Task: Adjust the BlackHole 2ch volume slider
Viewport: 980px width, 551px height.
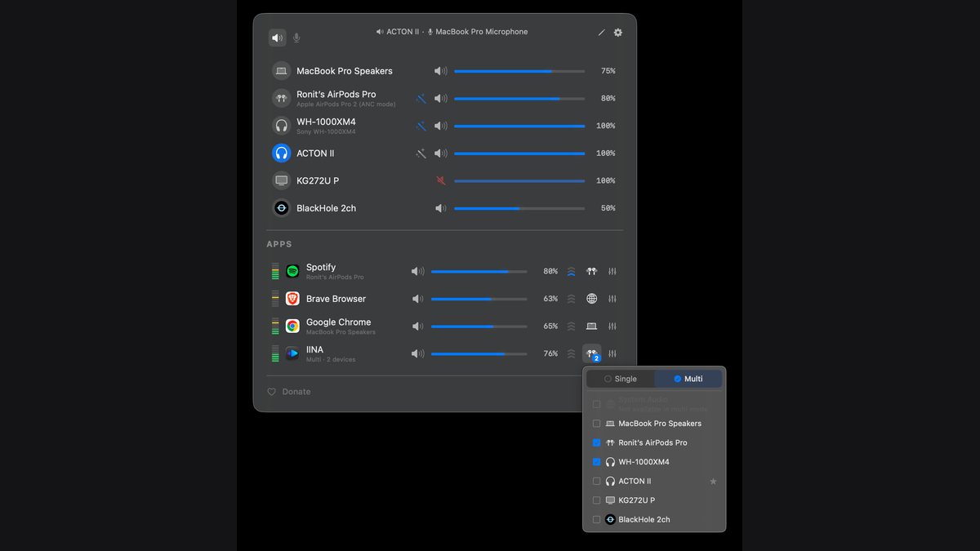Action: [x=519, y=208]
